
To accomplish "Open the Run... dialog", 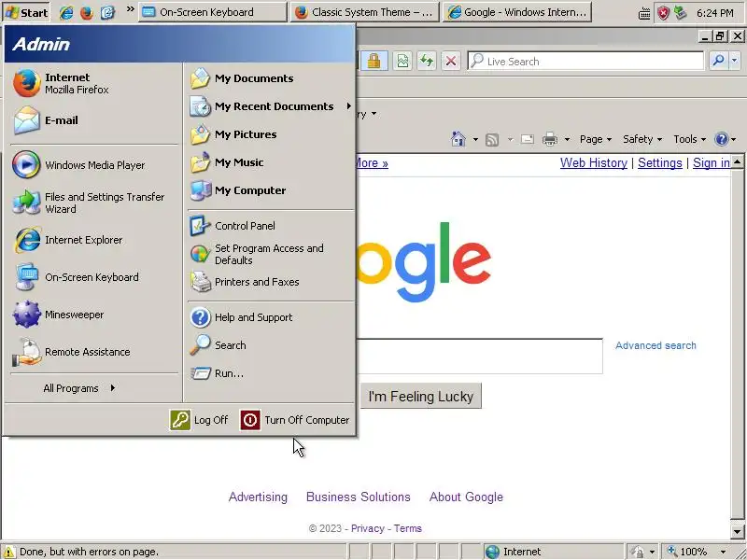I will point(271,373).
